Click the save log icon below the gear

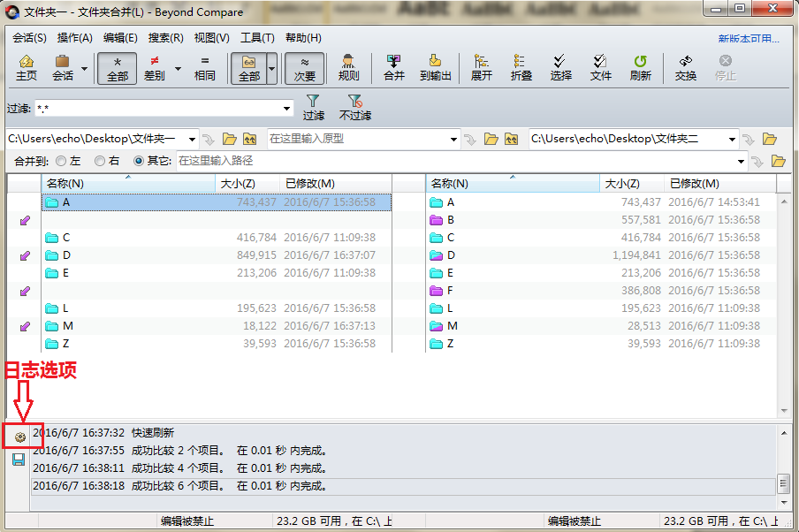point(18,458)
